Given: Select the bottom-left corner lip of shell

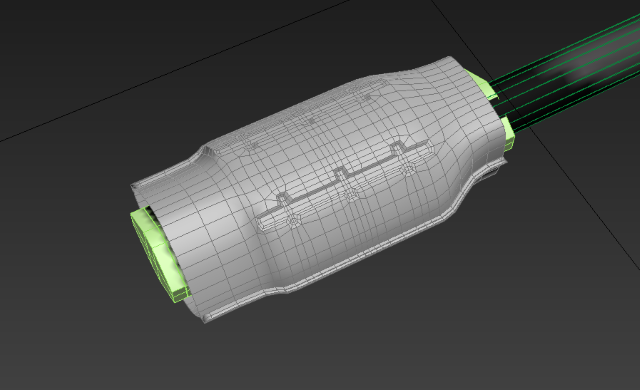Looking at the screenshot, I should point(209,317).
